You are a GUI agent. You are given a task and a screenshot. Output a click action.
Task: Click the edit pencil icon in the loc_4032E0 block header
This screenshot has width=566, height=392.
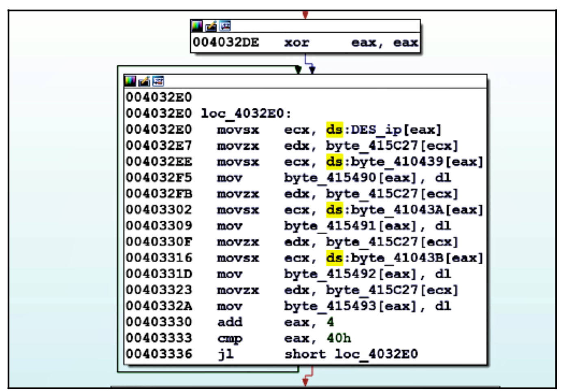[144, 81]
